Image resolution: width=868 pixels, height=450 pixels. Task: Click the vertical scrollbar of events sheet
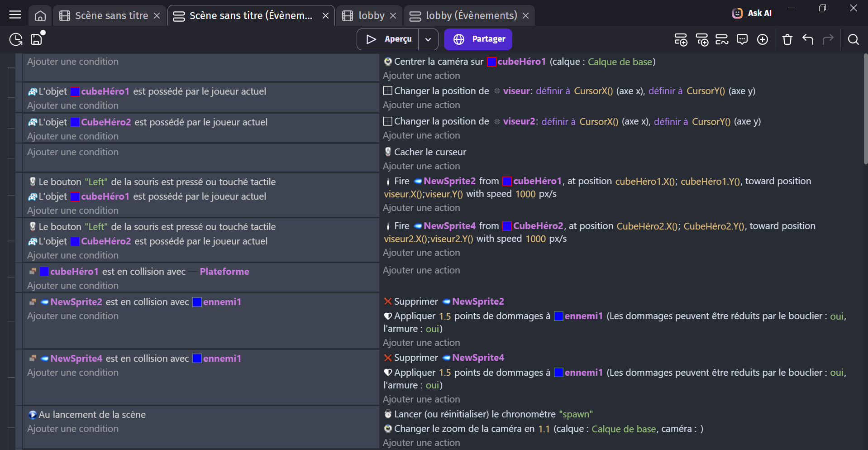[x=865, y=109]
